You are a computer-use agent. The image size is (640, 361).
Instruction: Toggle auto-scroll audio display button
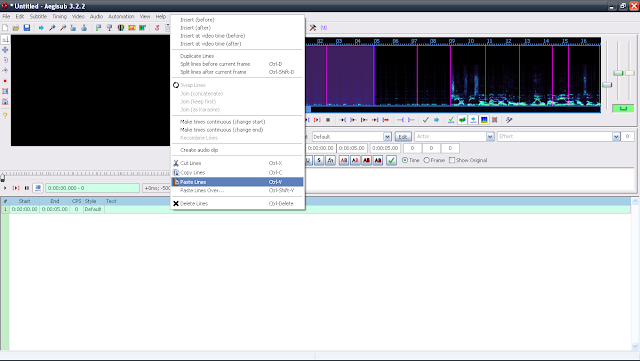tap(473, 120)
